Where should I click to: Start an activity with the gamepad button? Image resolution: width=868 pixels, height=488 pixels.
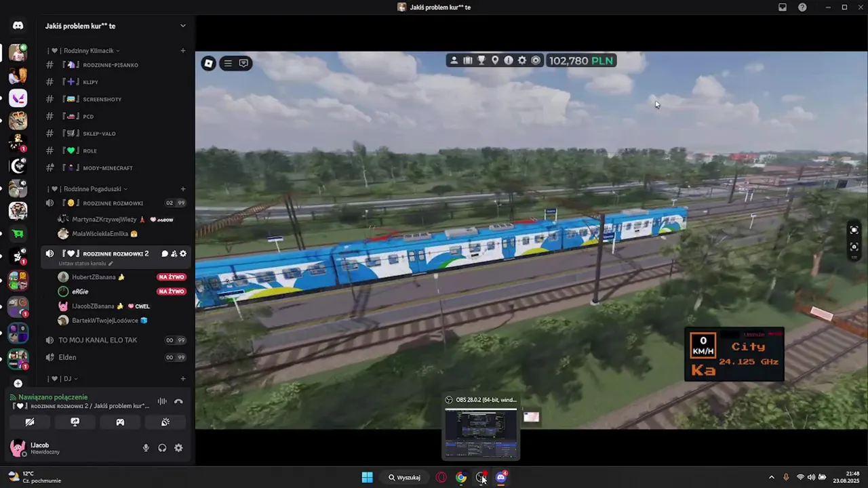120,422
